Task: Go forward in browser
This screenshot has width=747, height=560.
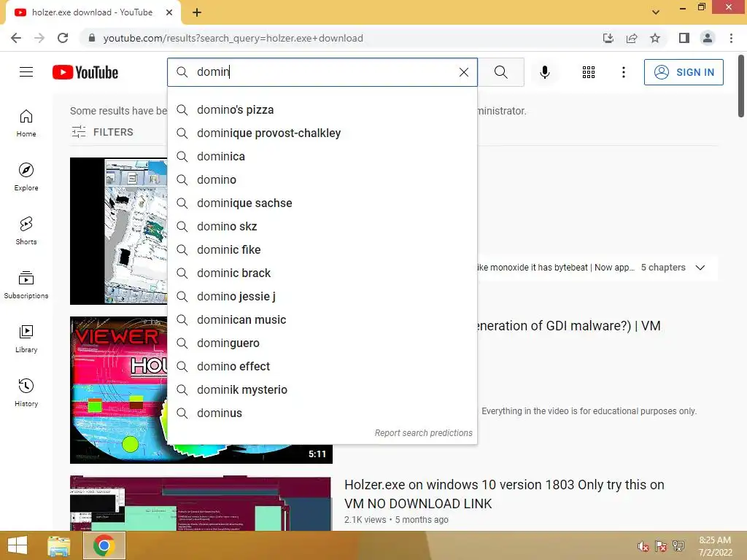Action: (39, 38)
